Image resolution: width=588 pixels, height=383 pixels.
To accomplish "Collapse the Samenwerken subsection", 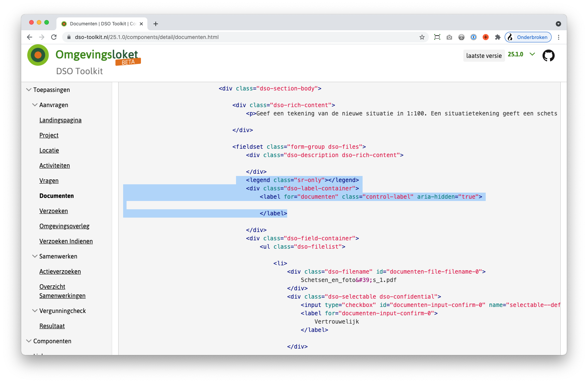I will coord(35,256).
